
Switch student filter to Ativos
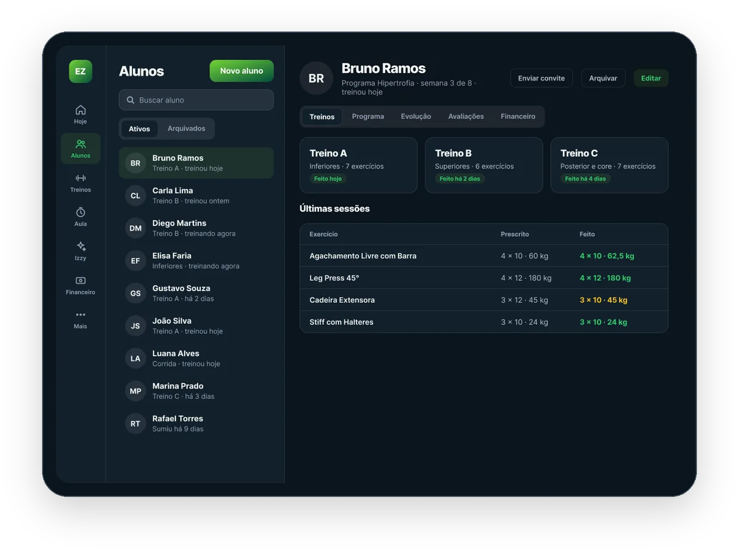coord(139,129)
